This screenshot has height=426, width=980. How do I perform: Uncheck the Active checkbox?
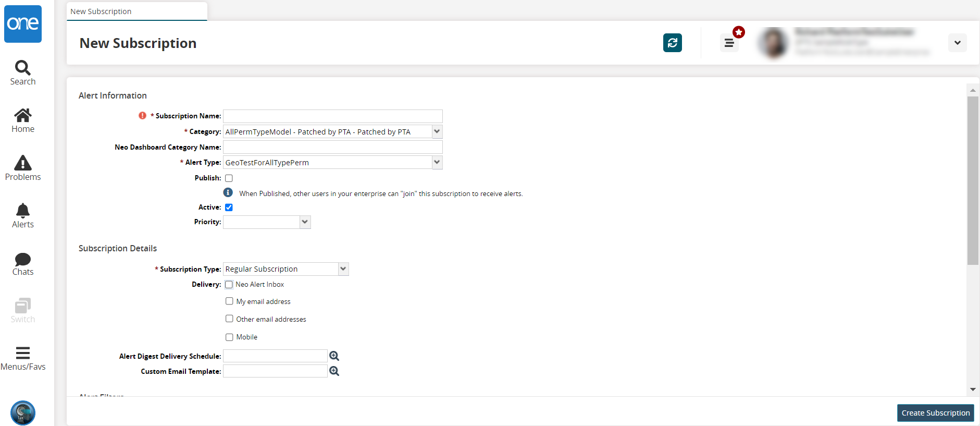[x=229, y=208]
